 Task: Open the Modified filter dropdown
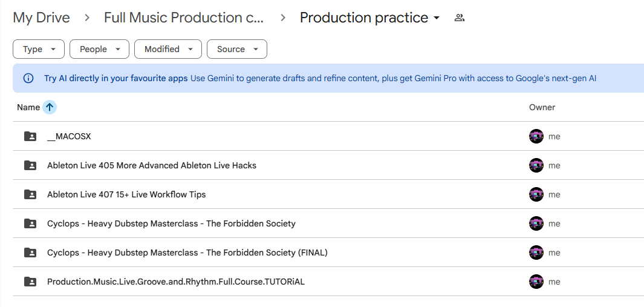[168, 49]
